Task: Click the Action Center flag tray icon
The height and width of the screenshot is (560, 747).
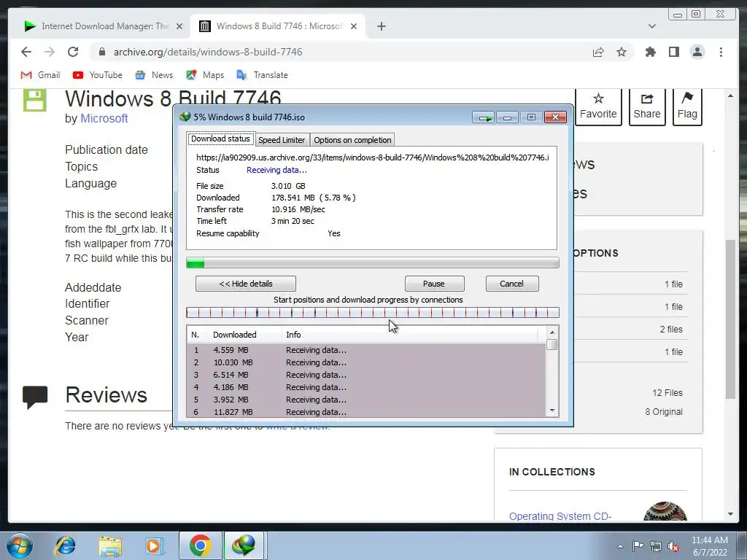Action: (638, 545)
